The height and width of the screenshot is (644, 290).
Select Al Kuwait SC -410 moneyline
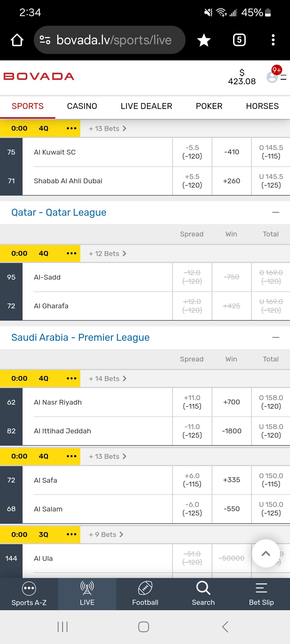231,152
